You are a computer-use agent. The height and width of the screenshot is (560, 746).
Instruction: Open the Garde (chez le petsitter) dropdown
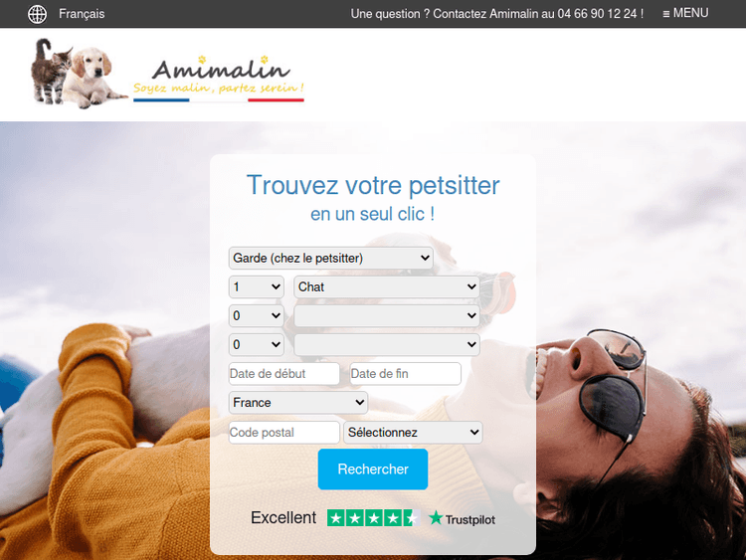(x=330, y=258)
